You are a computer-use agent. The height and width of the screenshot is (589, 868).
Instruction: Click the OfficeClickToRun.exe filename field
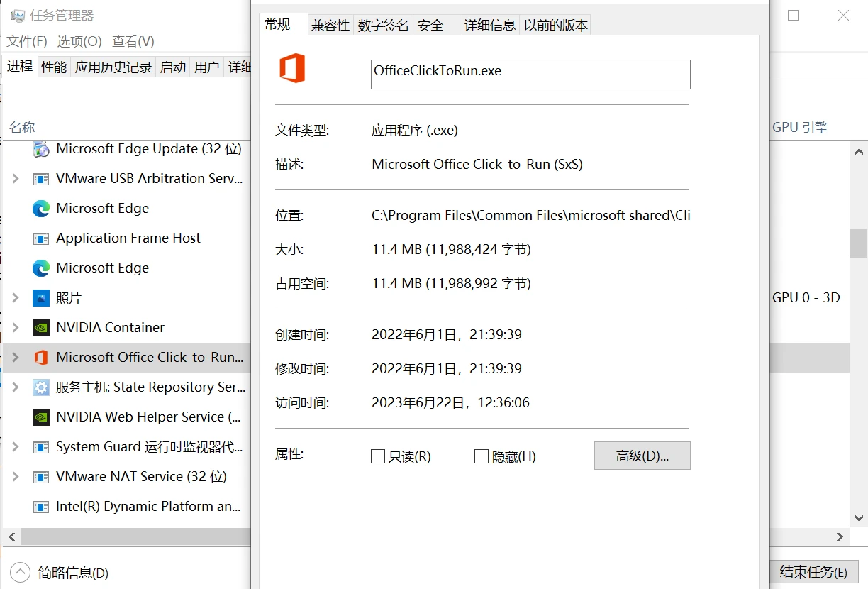(530, 75)
